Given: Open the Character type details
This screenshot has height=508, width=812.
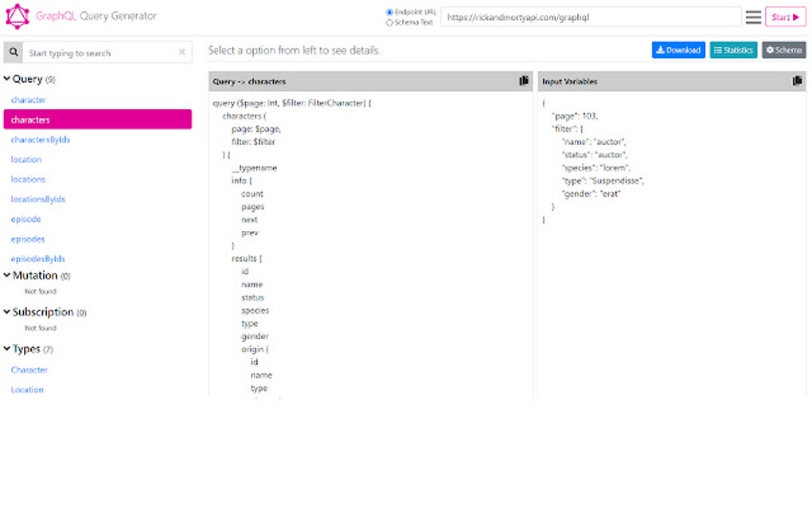Looking at the screenshot, I should (x=29, y=369).
